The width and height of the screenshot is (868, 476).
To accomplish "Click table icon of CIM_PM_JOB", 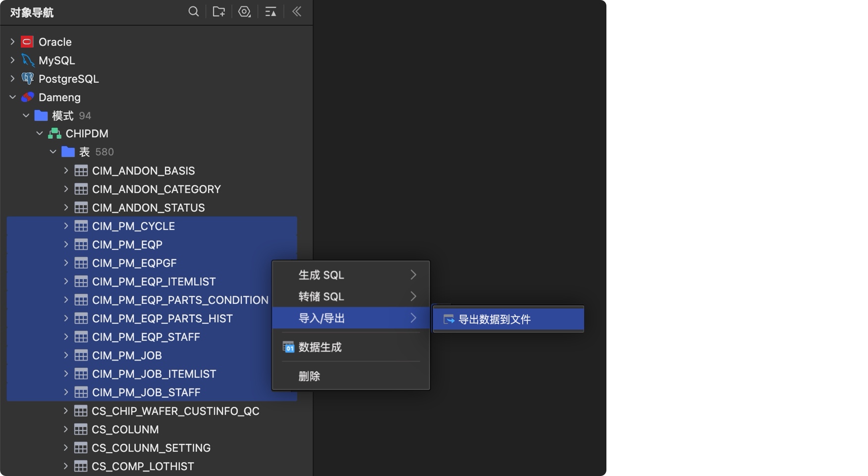I will click(x=81, y=355).
